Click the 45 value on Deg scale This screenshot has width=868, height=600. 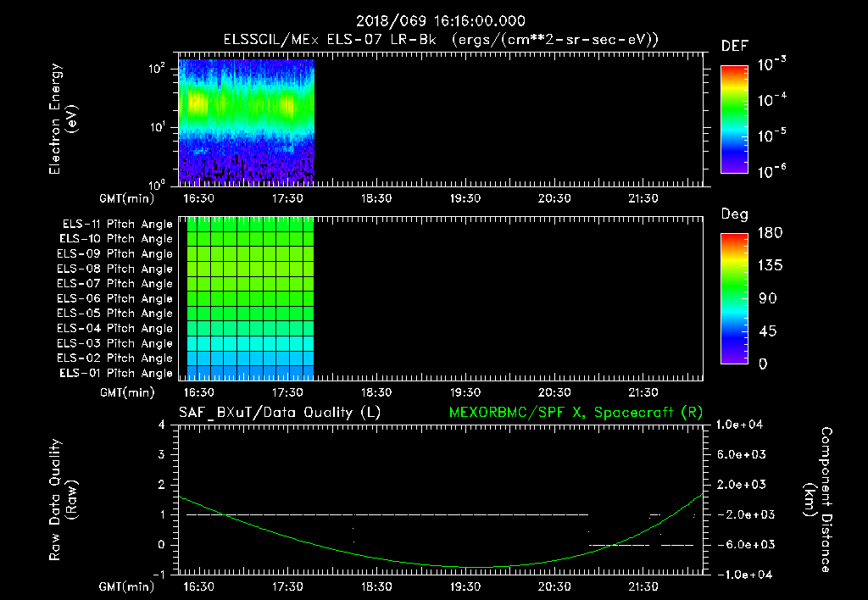tap(768, 331)
